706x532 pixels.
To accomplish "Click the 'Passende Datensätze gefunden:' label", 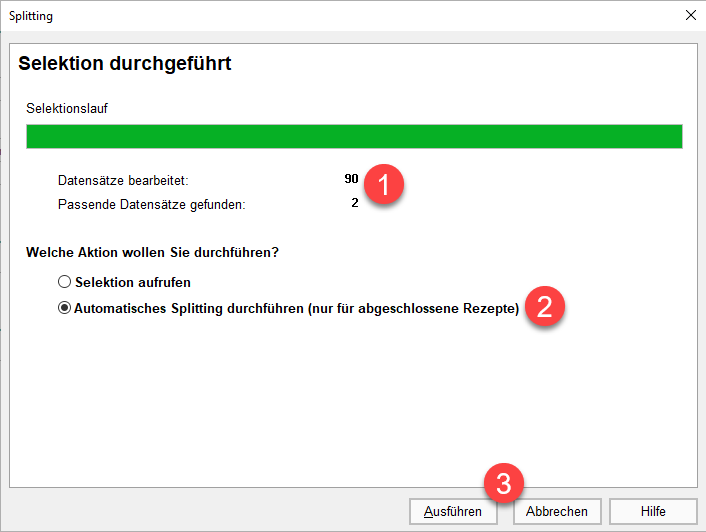I will tap(151, 205).
